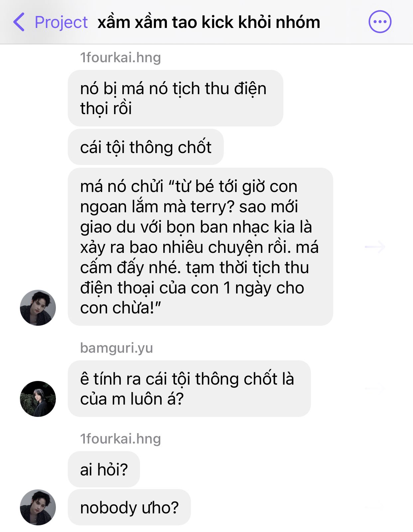Tap faint reply arrow beside bamguri.yu message
Viewport: 413px width, 532px height.
point(375,388)
